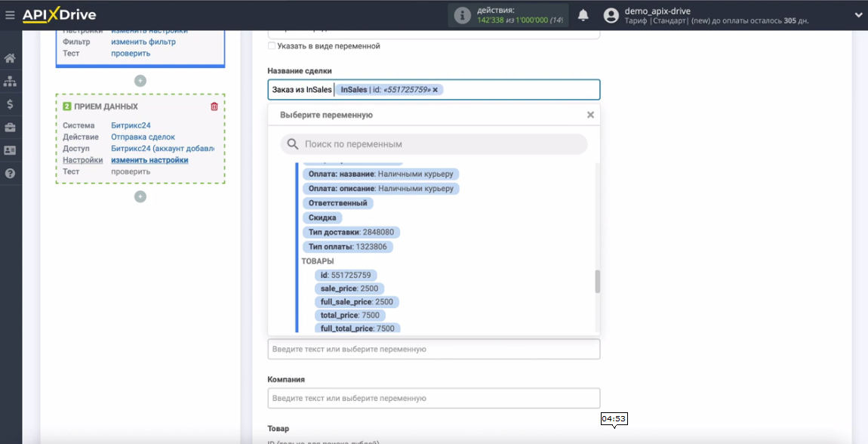Viewport: 868px width, 444px height.
Task: Click the Компания field label
Action: point(286,379)
